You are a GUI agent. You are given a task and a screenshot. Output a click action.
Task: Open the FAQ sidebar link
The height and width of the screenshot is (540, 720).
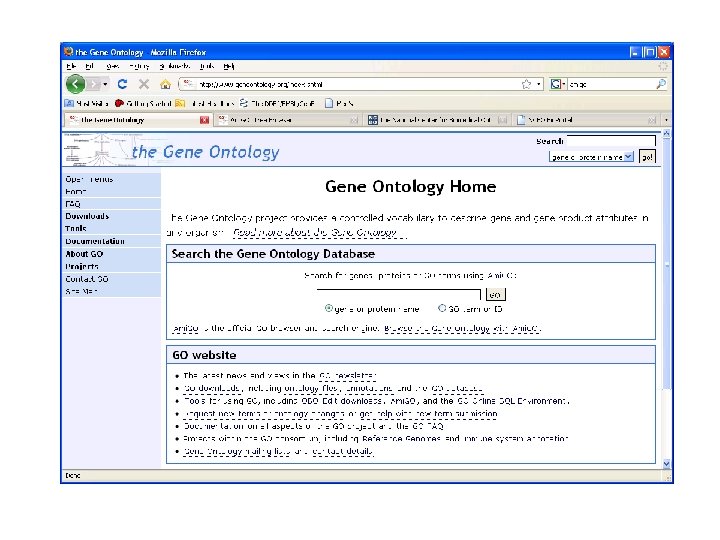73,204
